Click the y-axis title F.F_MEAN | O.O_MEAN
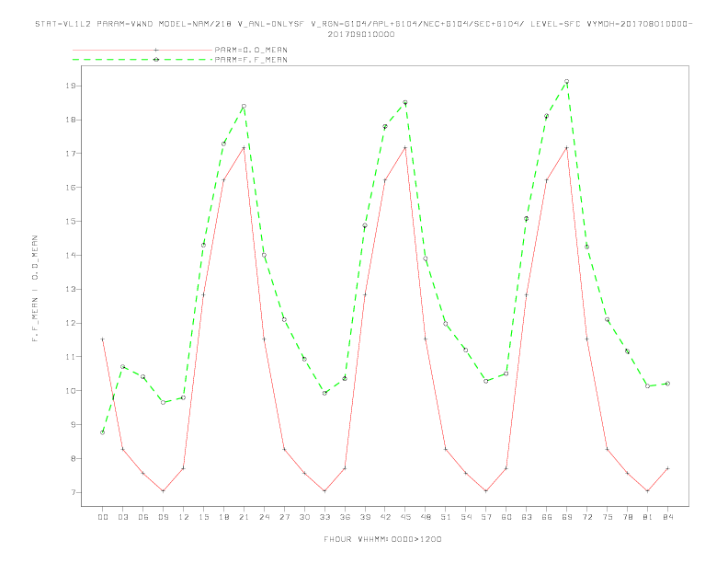 [x=35, y=289]
